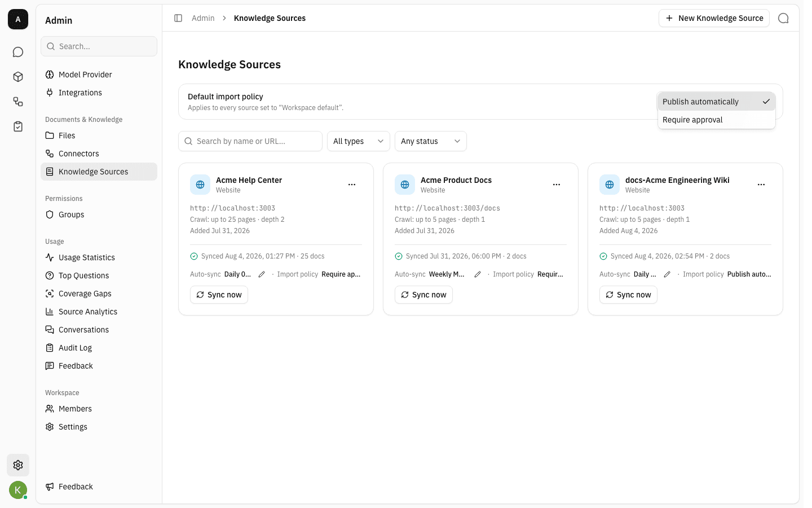Open Top Questions
The height and width of the screenshot is (508, 812).
point(99,275)
